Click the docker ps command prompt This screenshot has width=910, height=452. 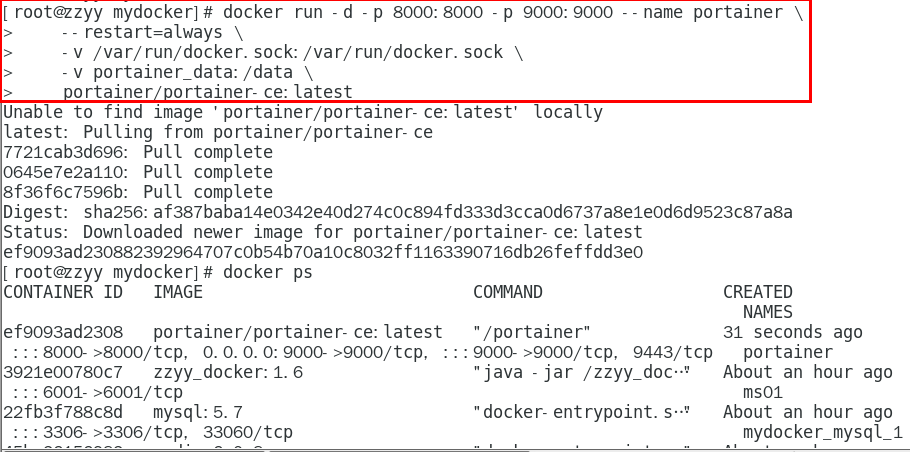pos(158,272)
